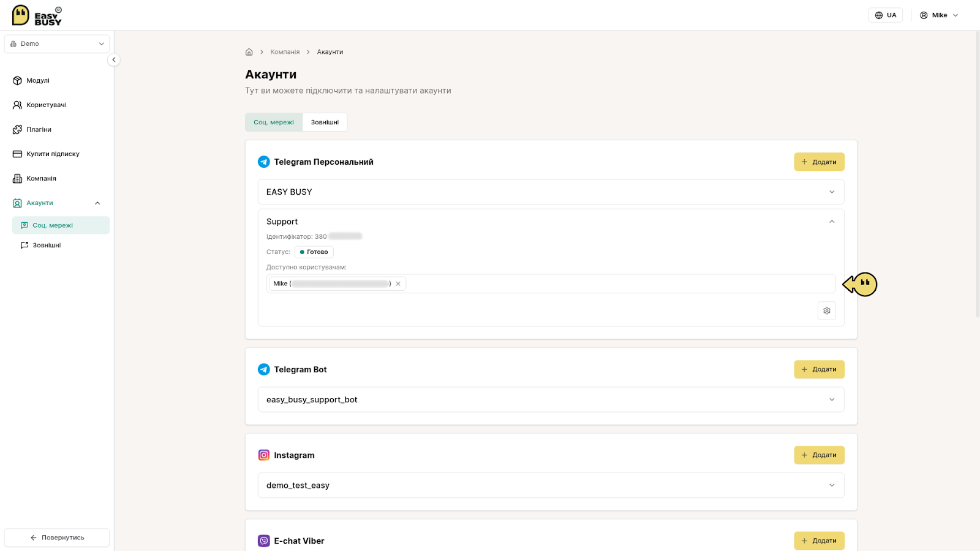The width and height of the screenshot is (980, 551).
Task: Open the UA language selector
Action: tap(885, 15)
